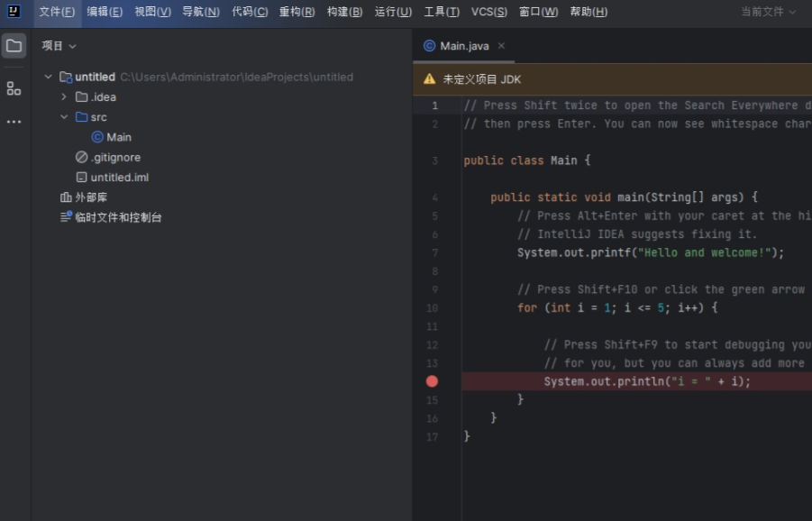Place caret on the printf Hello line
The width and height of the screenshot is (812, 521).
coord(651,252)
